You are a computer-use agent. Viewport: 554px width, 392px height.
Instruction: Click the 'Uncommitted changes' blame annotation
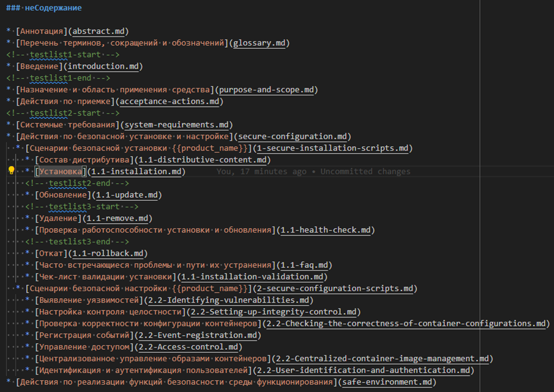pyautogui.click(x=366, y=171)
